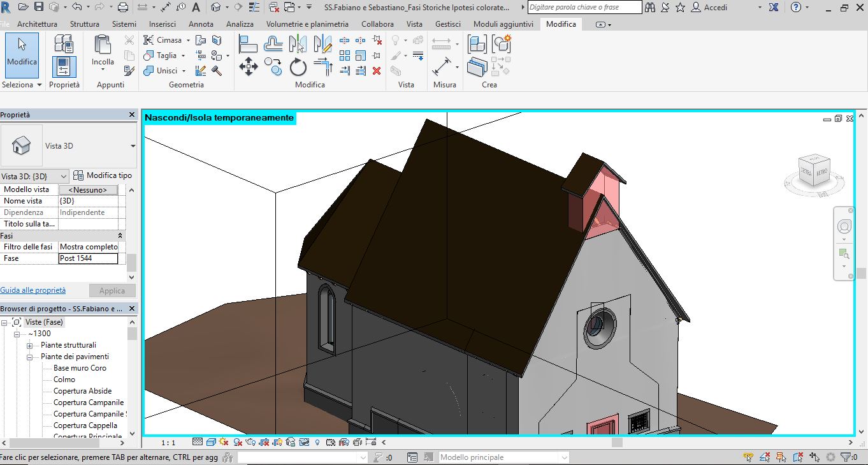Toggle selection of link elements in status bar

pos(748,457)
